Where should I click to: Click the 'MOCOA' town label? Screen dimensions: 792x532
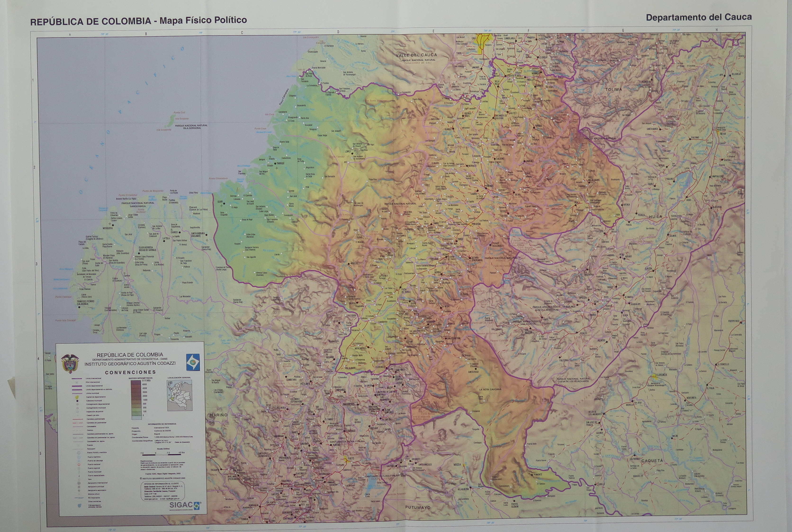coord(457,465)
